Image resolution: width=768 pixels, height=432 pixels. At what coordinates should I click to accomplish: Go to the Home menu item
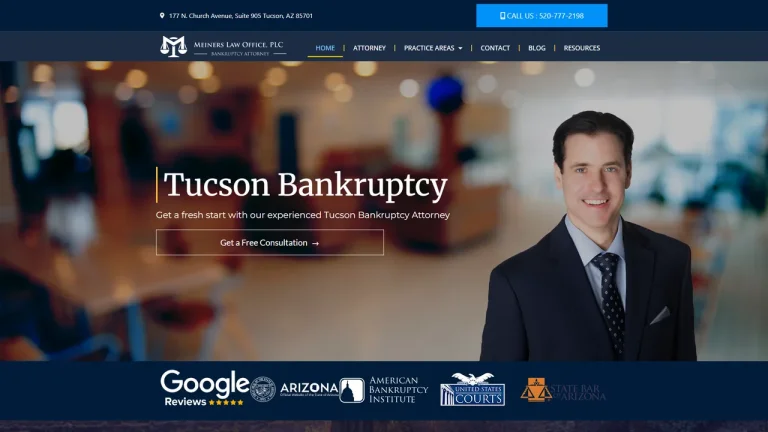pos(325,48)
